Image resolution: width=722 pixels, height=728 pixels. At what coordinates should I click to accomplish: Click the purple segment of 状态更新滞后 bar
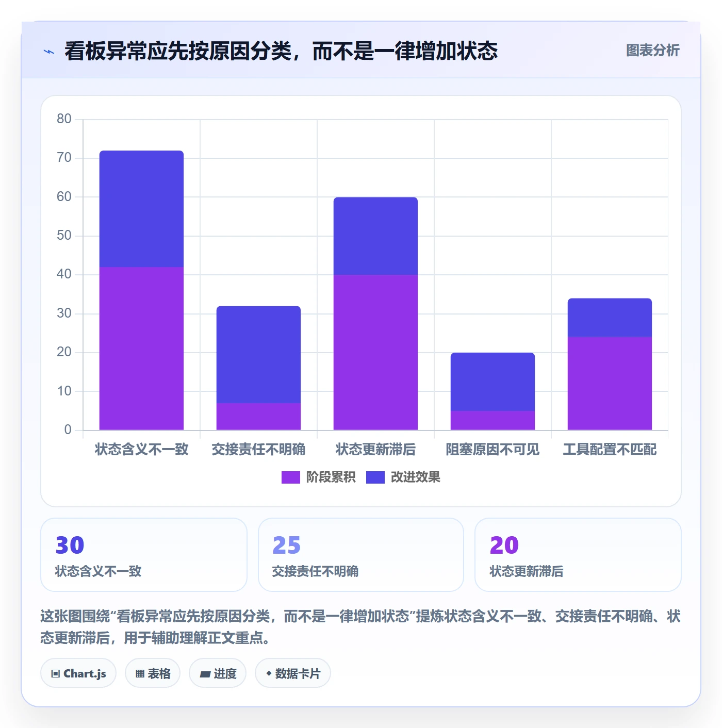tap(375, 353)
